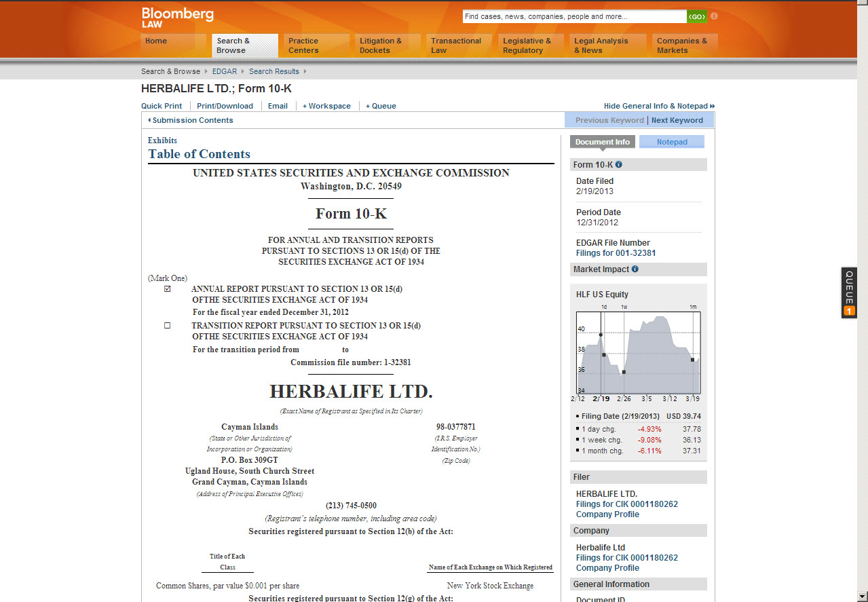868x602 pixels.
Task: Open the Litigation & Dockets tab
Action: 388,45
